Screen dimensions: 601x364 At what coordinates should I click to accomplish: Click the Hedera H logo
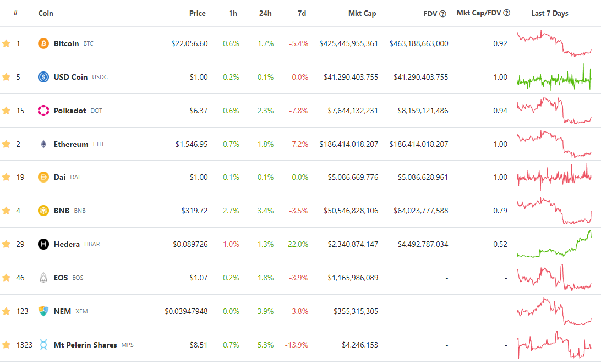coord(43,244)
